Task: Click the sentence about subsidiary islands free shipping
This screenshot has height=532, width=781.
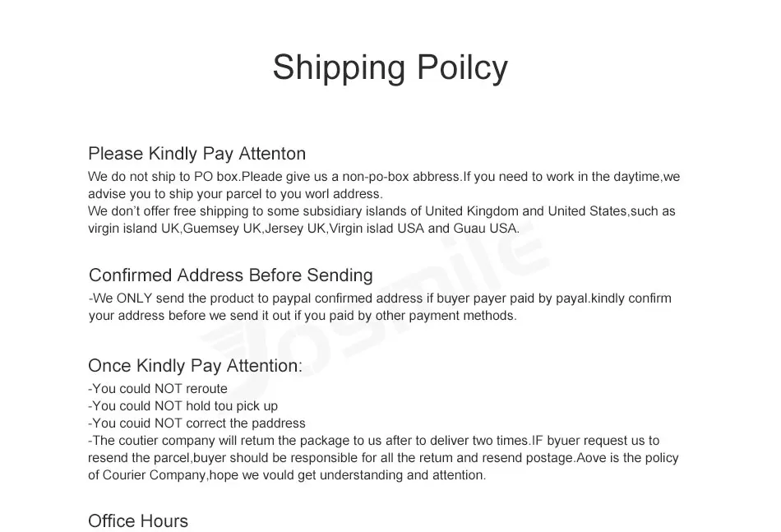Action: [x=381, y=211]
